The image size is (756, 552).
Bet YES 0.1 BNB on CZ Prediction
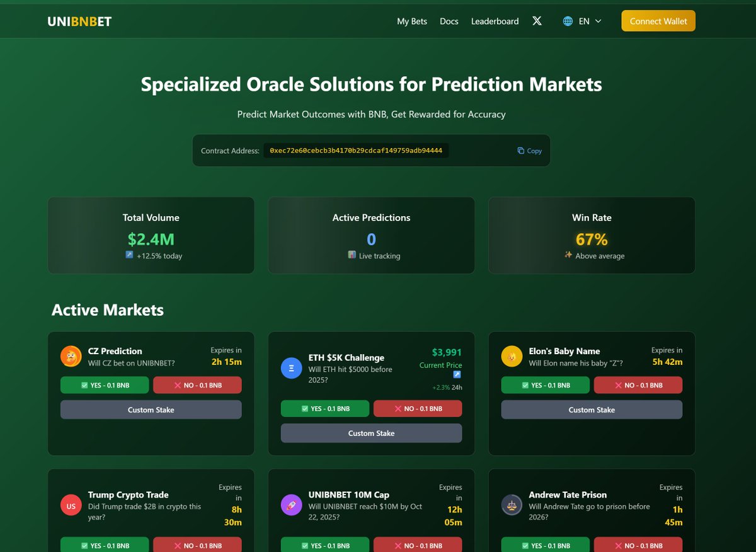point(105,385)
